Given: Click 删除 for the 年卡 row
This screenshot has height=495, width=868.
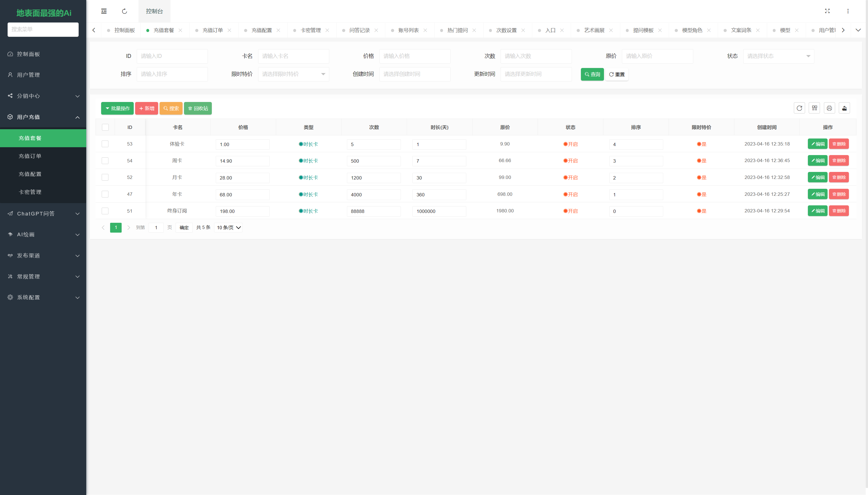Looking at the screenshot, I should 839,194.
